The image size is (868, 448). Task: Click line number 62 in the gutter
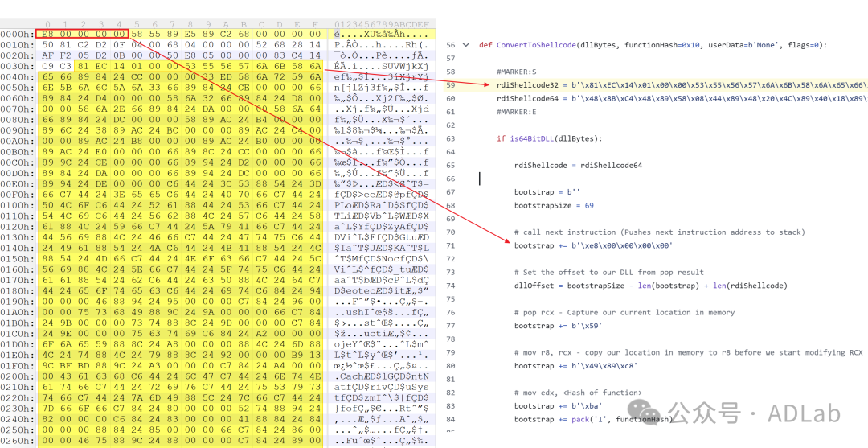pos(450,125)
